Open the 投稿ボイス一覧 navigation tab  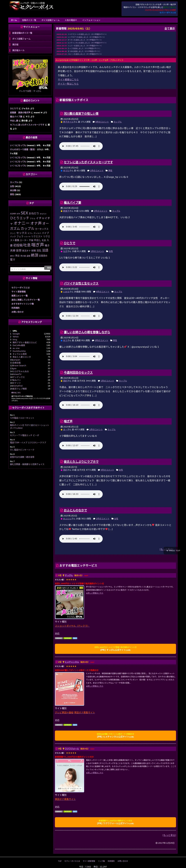click(29, 20)
